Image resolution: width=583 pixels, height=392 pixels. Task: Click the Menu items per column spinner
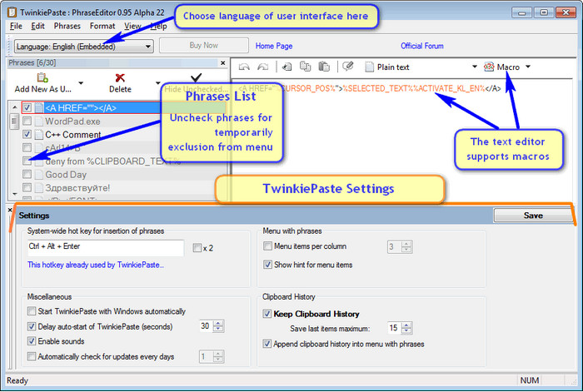406,246
